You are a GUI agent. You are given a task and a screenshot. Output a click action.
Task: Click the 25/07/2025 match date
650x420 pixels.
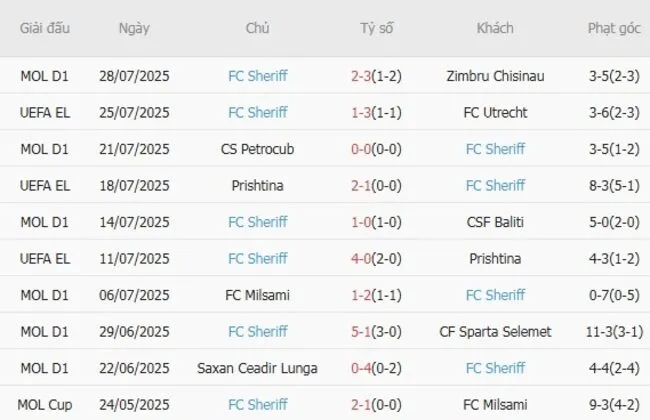(134, 112)
